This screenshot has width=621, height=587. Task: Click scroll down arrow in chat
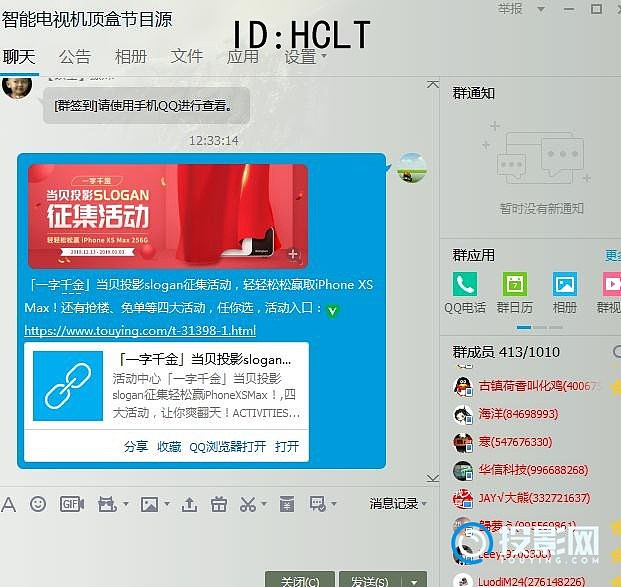point(432,478)
